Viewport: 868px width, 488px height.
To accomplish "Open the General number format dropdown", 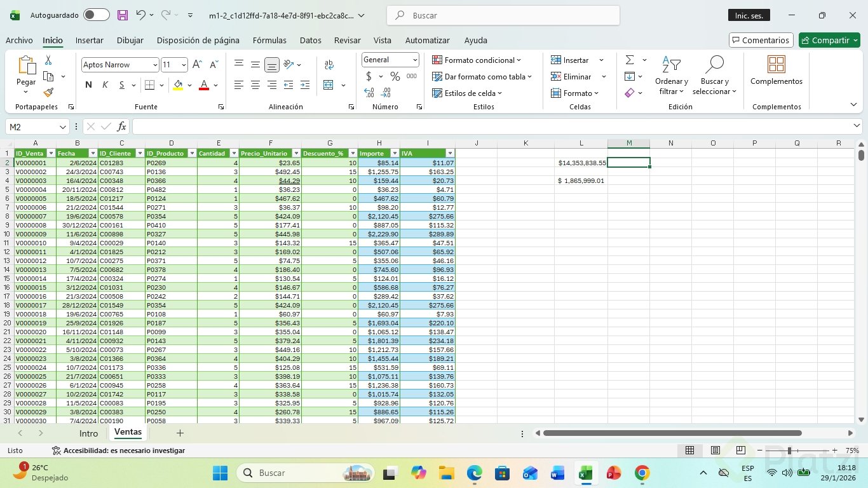I will (x=415, y=60).
